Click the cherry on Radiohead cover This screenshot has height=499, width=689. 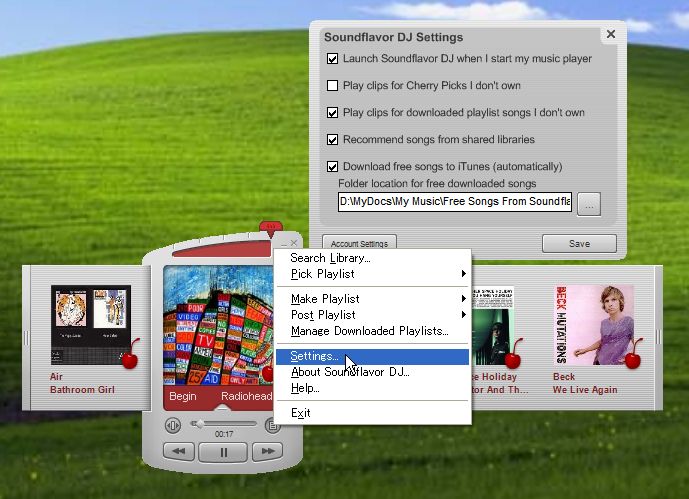coord(268,372)
